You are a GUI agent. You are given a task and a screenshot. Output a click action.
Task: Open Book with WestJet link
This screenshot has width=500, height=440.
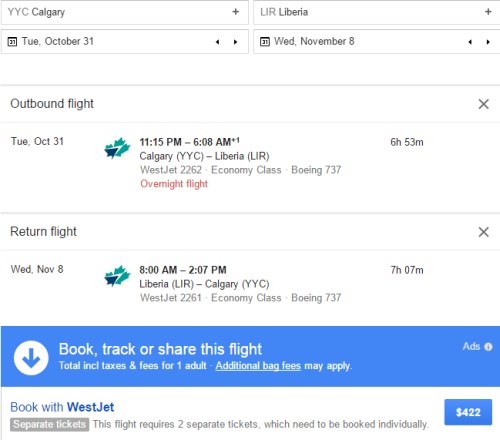click(62, 407)
